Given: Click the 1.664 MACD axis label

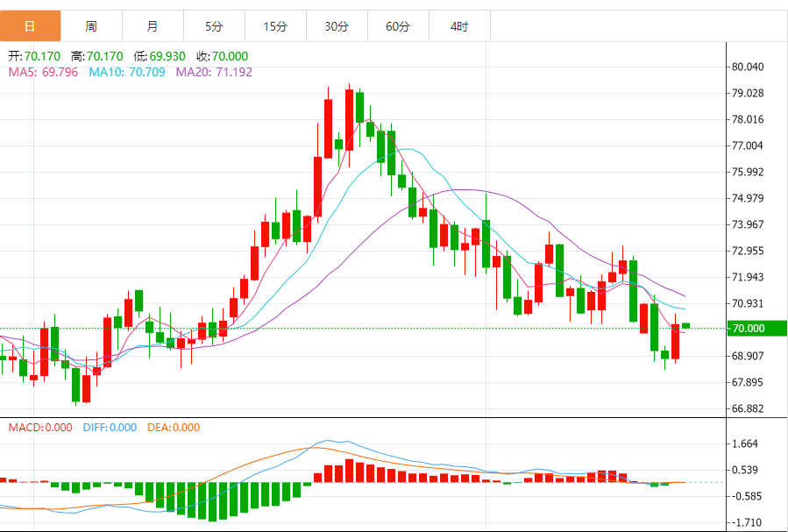Looking at the screenshot, I should click(745, 443).
